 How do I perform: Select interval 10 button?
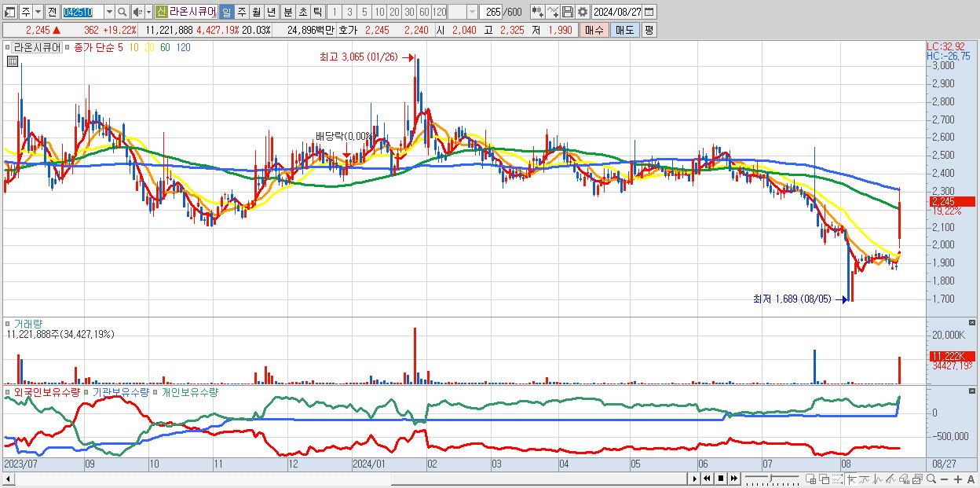[x=379, y=12]
